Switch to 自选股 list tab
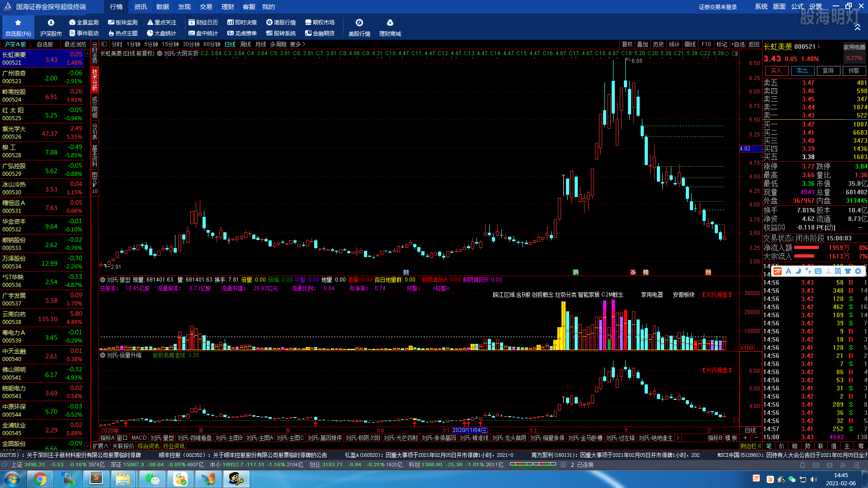Image resolution: width=868 pixels, height=488 pixels. click(x=45, y=44)
